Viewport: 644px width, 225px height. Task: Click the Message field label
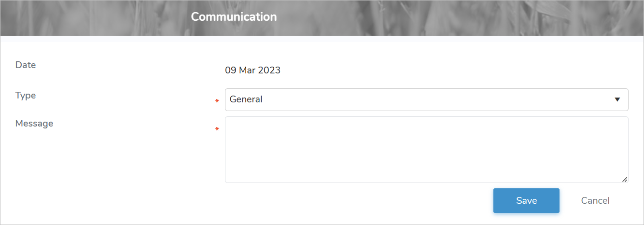click(34, 123)
